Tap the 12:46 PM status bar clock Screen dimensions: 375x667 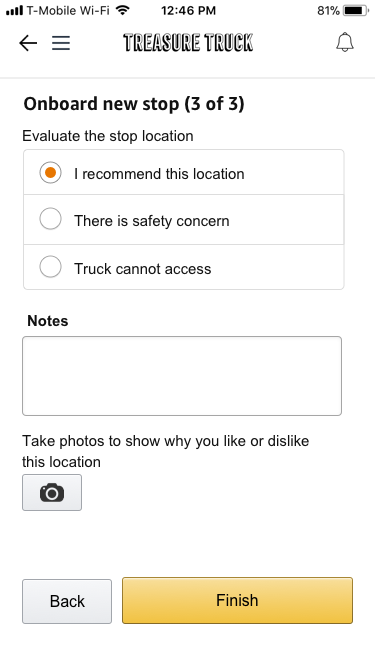point(188,11)
